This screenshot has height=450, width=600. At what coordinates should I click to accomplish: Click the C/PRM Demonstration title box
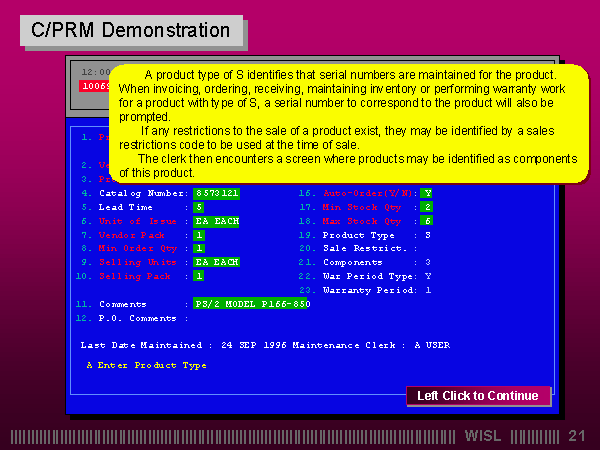[131, 31]
